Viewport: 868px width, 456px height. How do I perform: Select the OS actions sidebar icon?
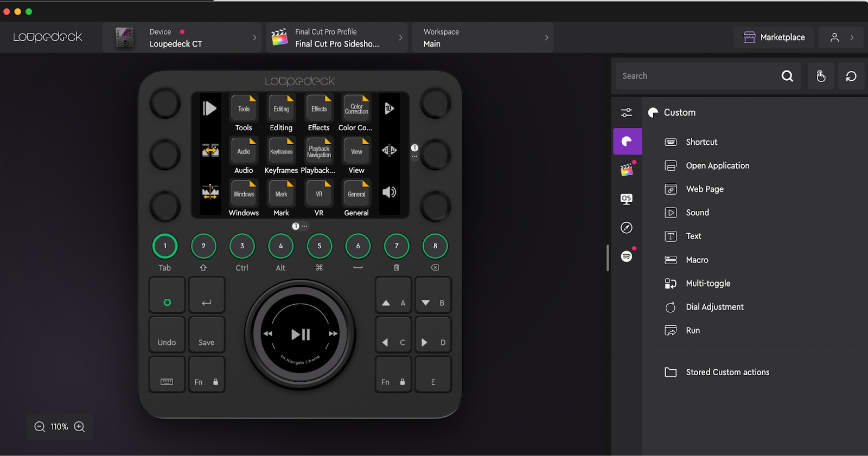pyautogui.click(x=627, y=199)
